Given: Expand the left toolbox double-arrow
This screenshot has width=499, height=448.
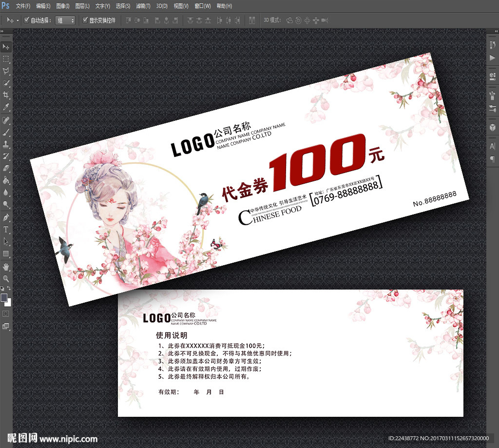Looking at the screenshot, I should pos(2,31).
